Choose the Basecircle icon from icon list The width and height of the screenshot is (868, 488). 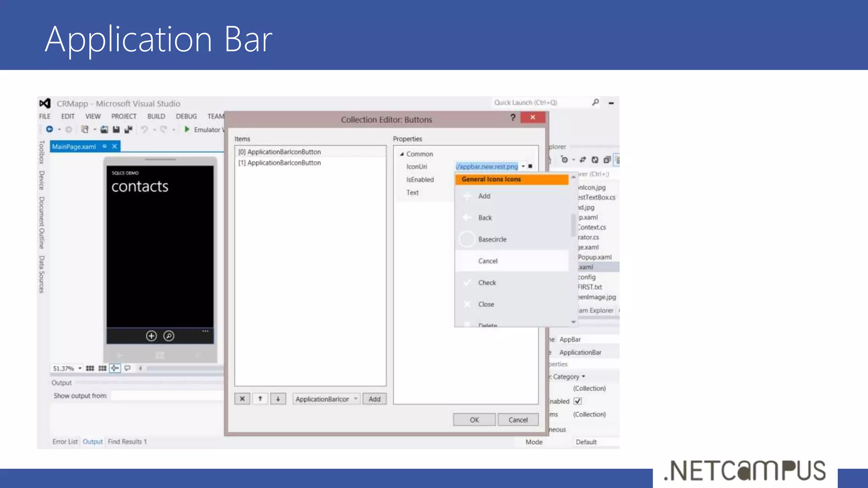[512, 239]
